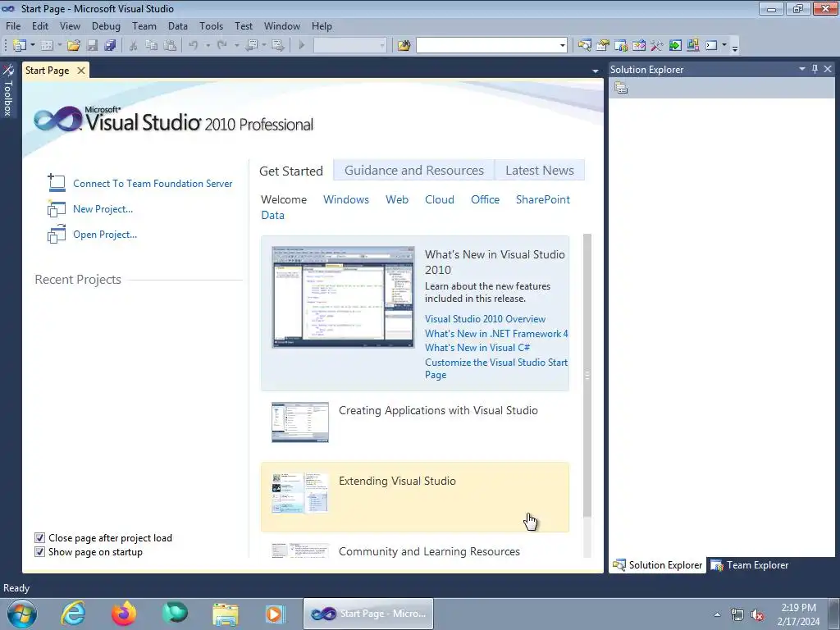The height and width of the screenshot is (630, 840).
Task: Click the Copy toolbar icon
Action: coord(152,46)
